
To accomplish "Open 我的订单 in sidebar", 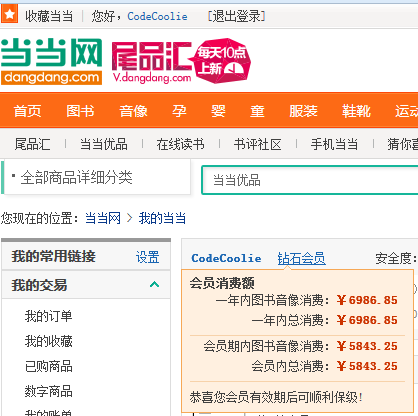I will pos(49,316).
